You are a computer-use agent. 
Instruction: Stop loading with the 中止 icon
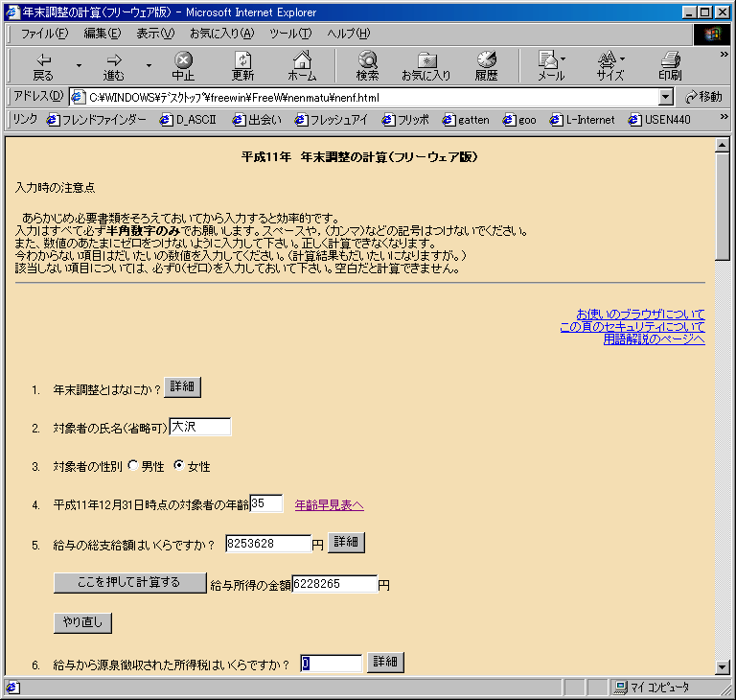click(183, 59)
